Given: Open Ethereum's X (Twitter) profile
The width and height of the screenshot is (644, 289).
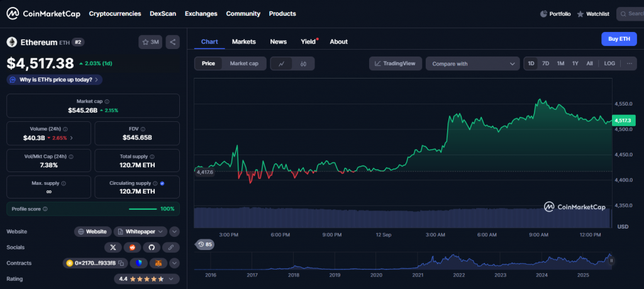Looking at the screenshot, I should 113,248.
